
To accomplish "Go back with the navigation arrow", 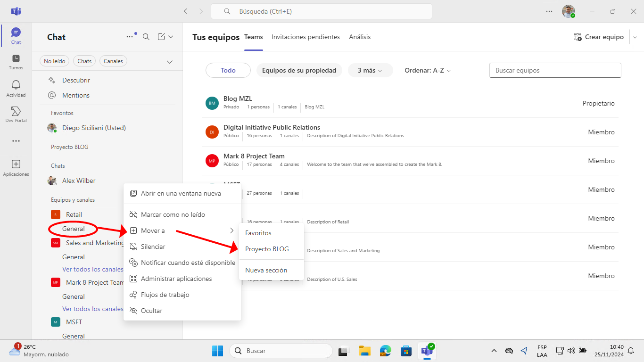I will click(x=186, y=11).
